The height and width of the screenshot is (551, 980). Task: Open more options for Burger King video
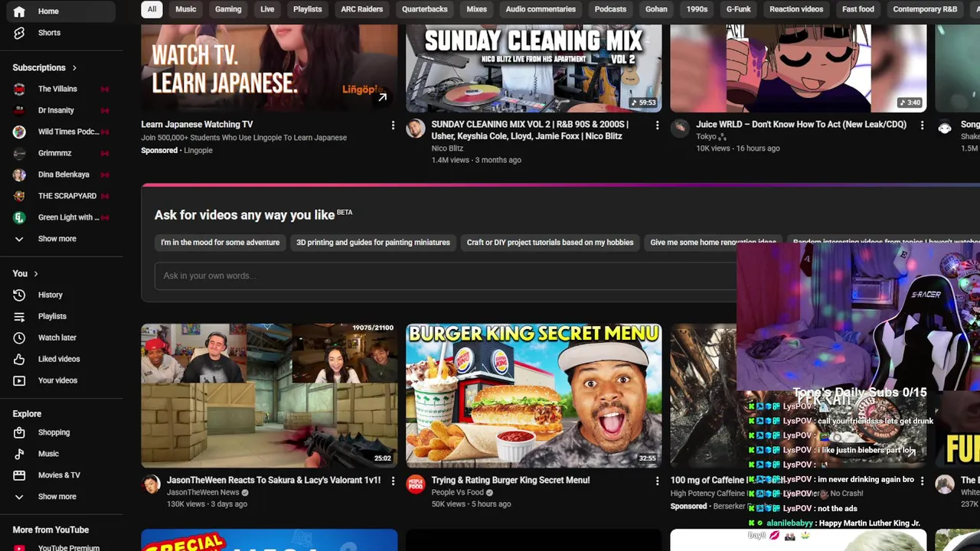pos(657,481)
